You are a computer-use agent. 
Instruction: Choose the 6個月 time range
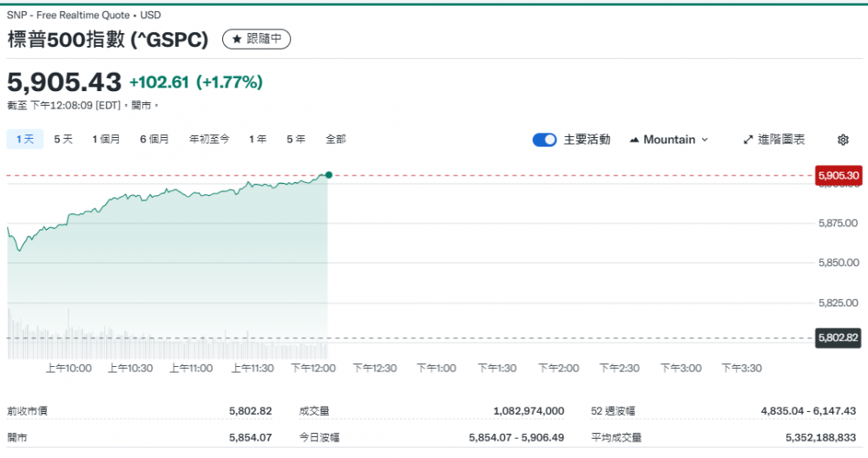[155, 139]
